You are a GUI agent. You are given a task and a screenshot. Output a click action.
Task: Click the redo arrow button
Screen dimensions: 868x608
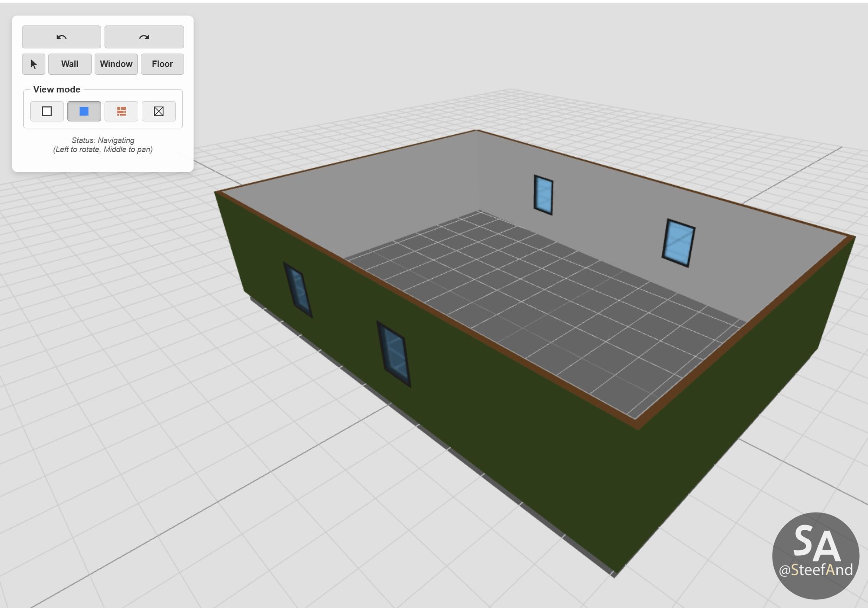(x=144, y=37)
